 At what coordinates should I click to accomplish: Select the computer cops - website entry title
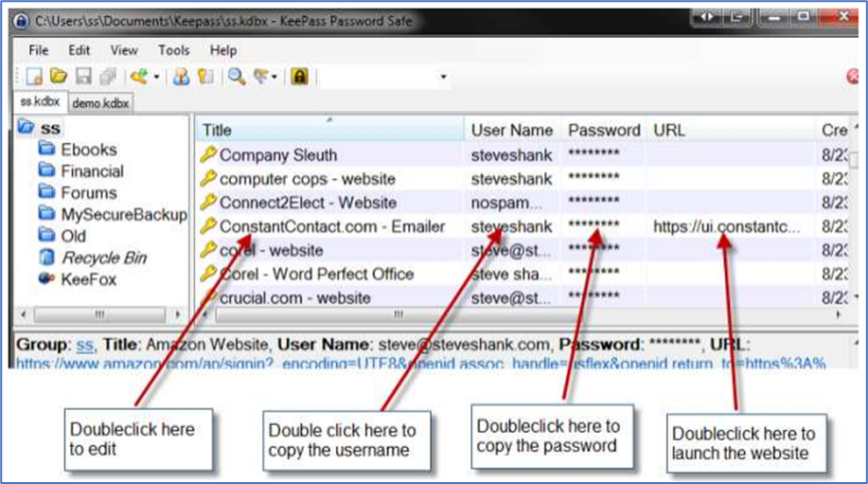pos(308,179)
